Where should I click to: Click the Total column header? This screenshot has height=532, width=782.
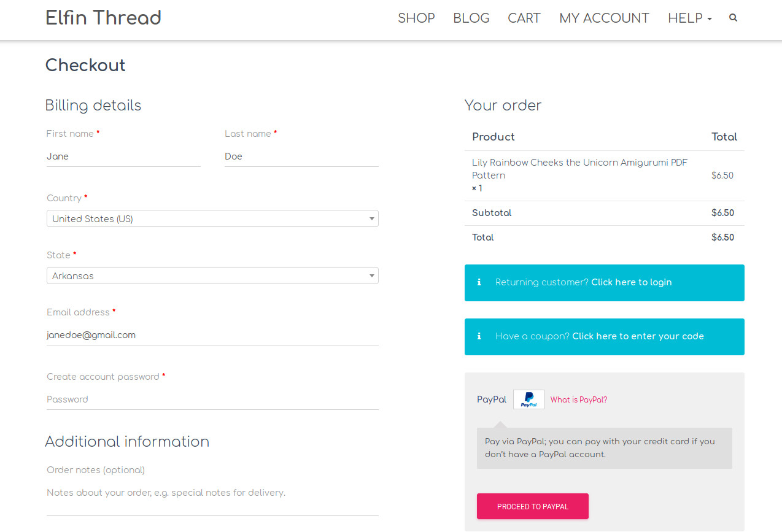pyautogui.click(x=724, y=137)
